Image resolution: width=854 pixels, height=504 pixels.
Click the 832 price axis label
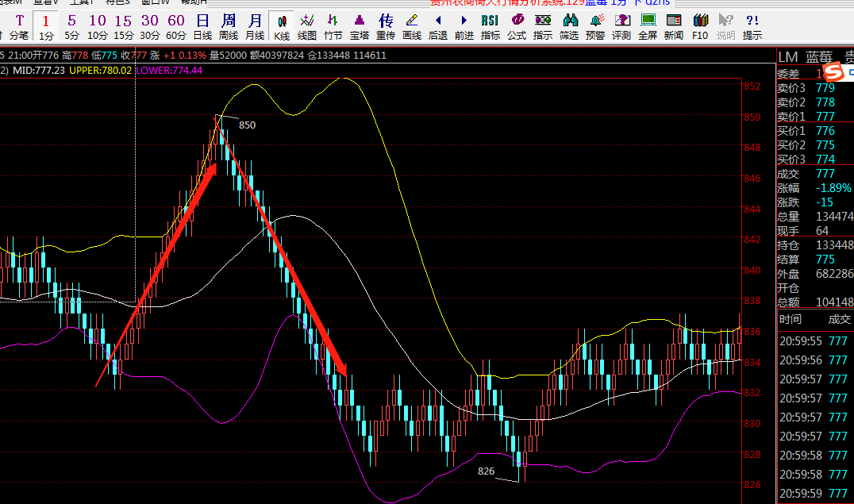click(752, 393)
